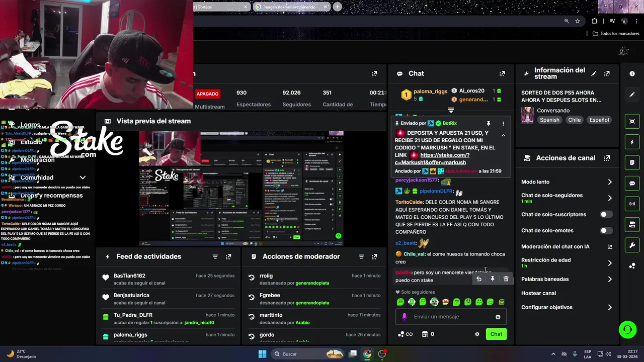644x362 pixels.
Task: Open three-dot menu on pinned message
Action: coord(503,123)
